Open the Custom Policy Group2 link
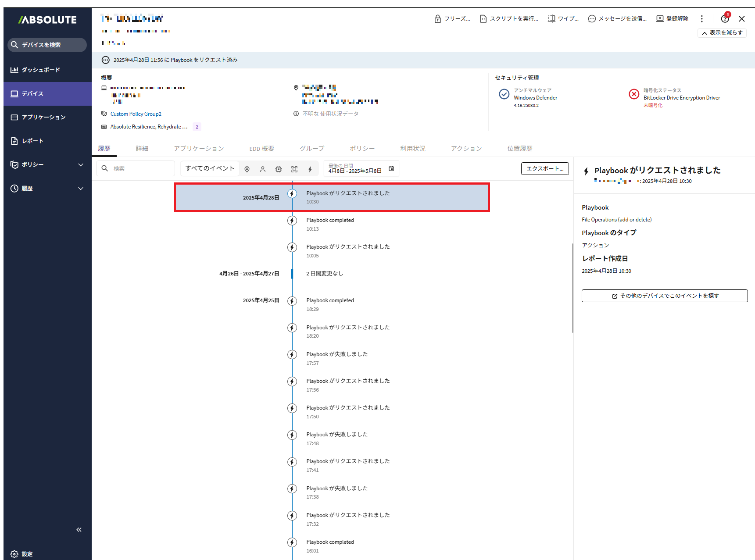Image resolution: width=755 pixels, height=560 pixels. (136, 114)
